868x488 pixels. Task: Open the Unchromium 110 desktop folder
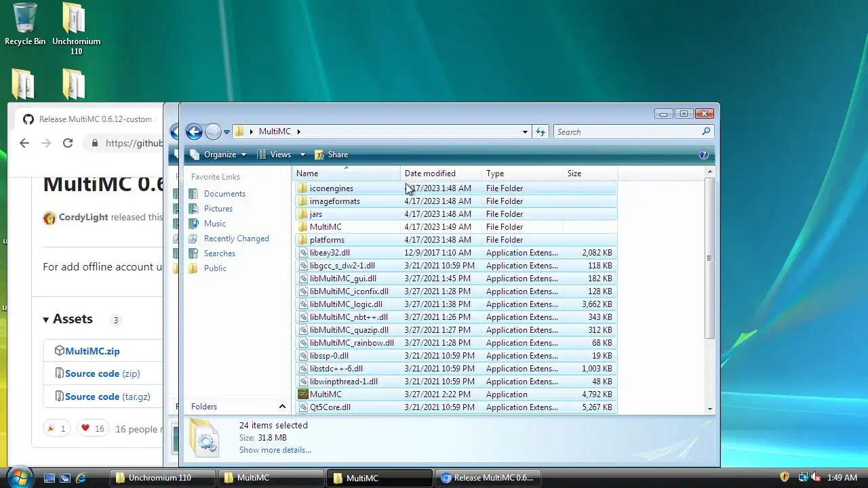(76, 28)
